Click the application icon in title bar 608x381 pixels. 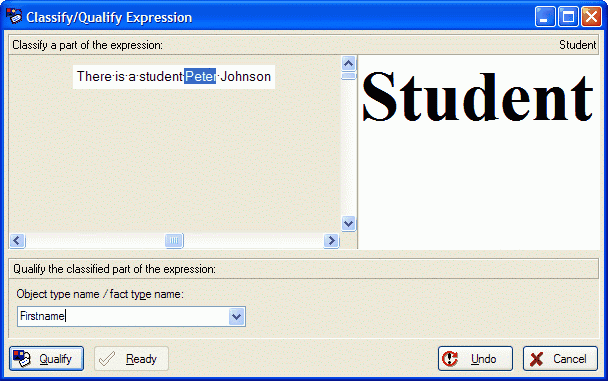tap(14, 16)
